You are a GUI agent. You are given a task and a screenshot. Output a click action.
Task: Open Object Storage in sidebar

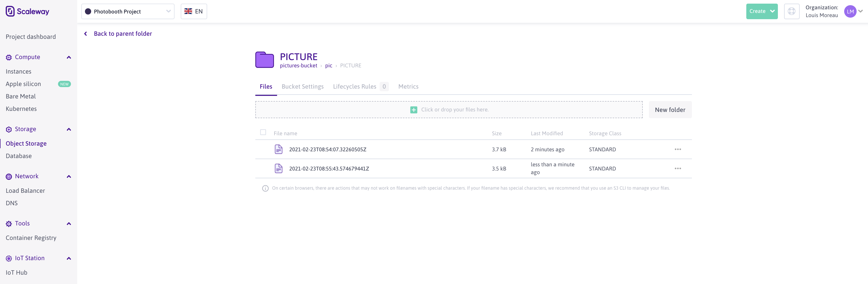26,143
